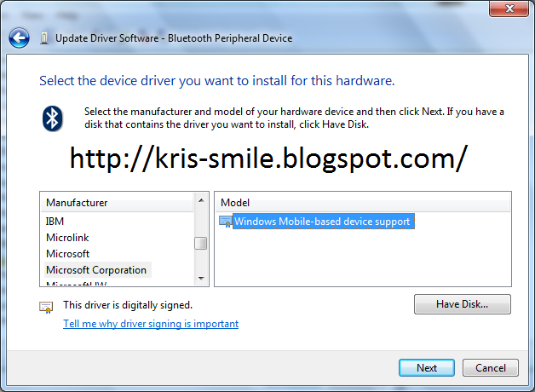Image resolution: width=535 pixels, height=392 pixels.
Task: Click the manufacturer list scrollbar thumb
Action: point(201,243)
